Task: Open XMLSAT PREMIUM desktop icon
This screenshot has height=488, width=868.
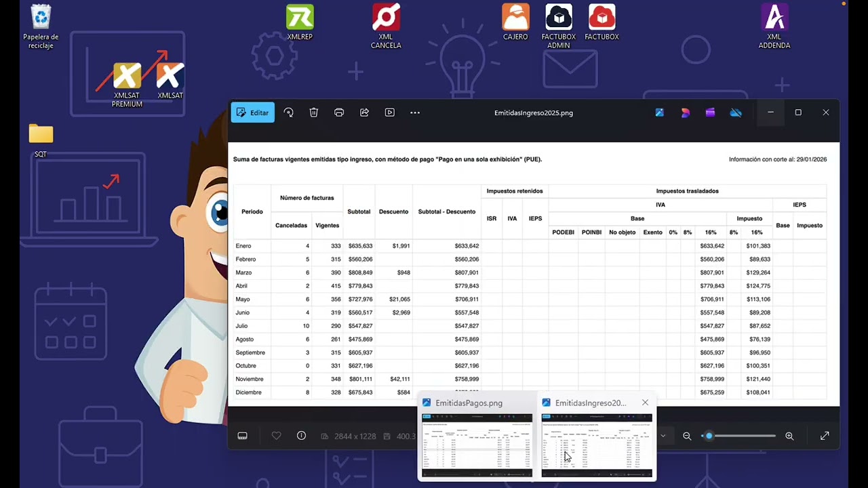Action: pos(127,85)
